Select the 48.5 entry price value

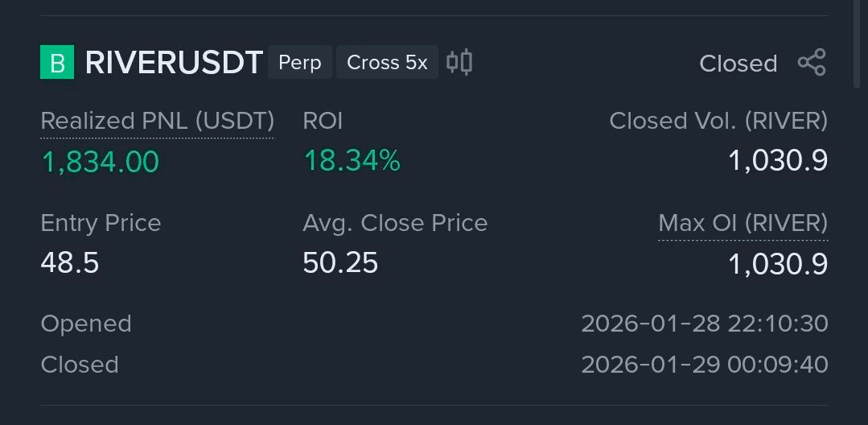[x=70, y=263]
